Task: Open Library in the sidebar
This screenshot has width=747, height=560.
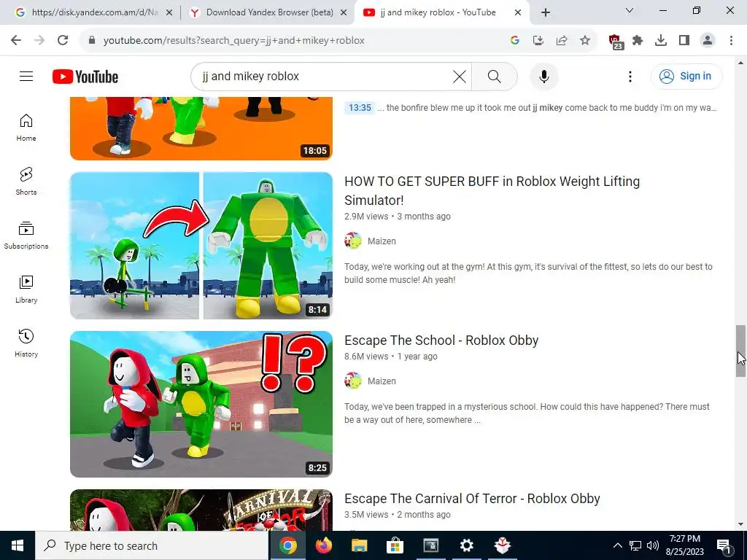Action: click(26, 289)
